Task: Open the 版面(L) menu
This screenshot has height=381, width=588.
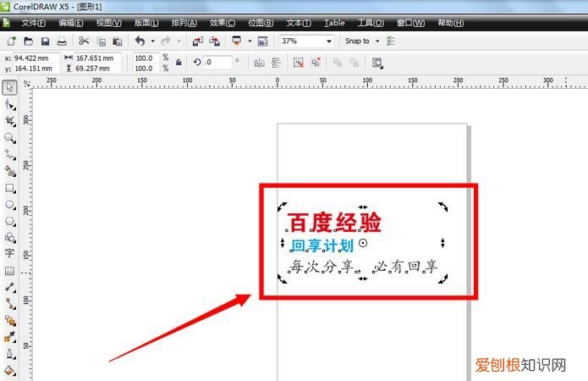Action: 146,23
